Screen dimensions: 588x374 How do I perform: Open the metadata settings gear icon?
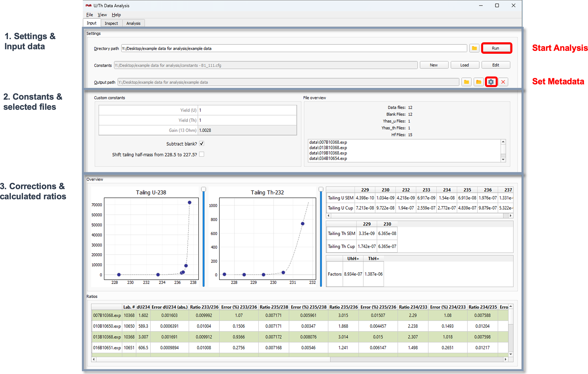pyautogui.click(x=491, y=82)
